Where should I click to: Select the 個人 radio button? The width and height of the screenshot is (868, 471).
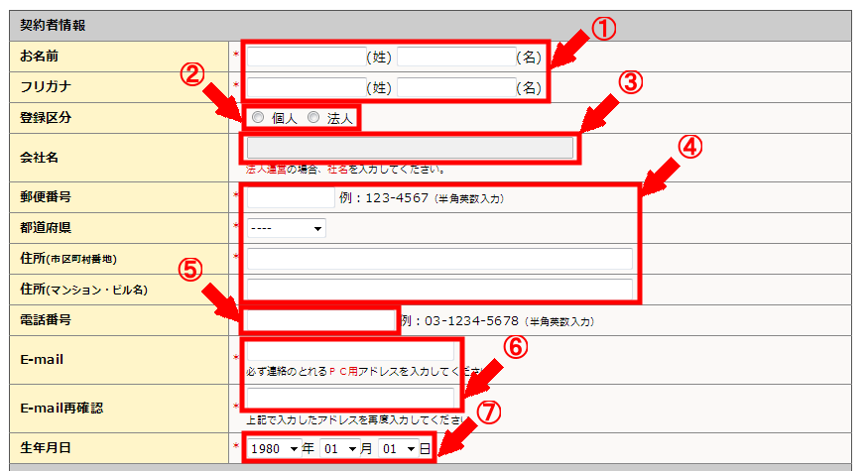(x=258, y=117)
